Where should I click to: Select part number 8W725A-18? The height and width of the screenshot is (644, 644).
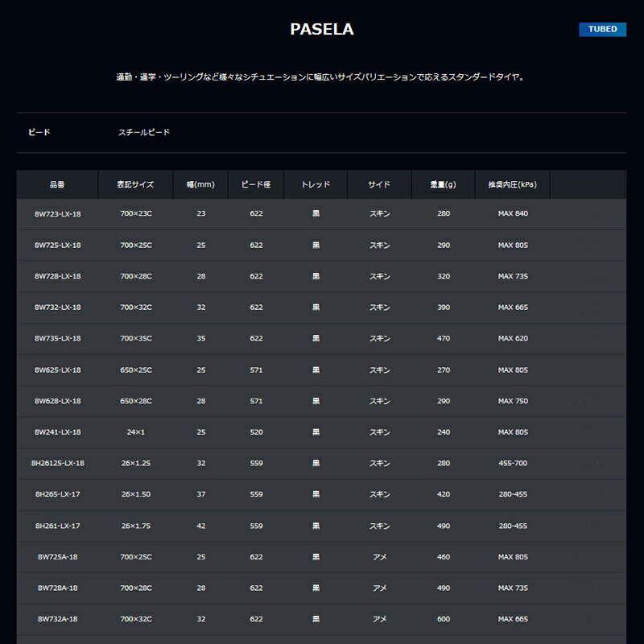pos(57,557)
